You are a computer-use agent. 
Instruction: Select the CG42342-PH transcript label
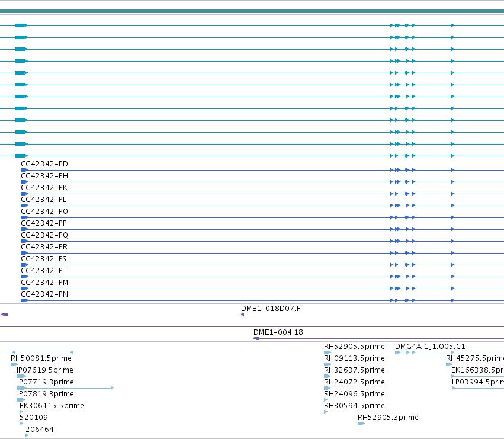(x=44, y=176)
